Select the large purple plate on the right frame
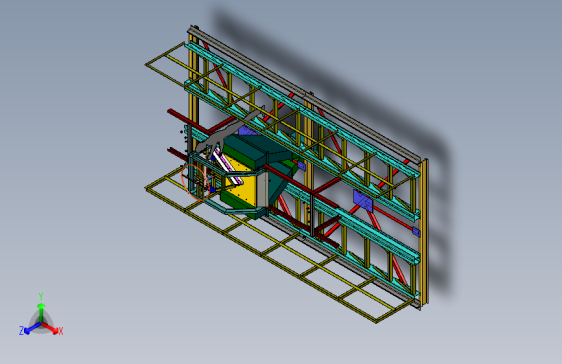Screen dimensions: 562x364 point(363,200)
